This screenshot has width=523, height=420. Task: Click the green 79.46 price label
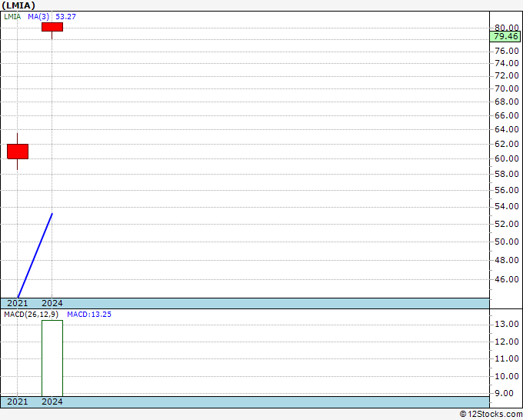505,36
